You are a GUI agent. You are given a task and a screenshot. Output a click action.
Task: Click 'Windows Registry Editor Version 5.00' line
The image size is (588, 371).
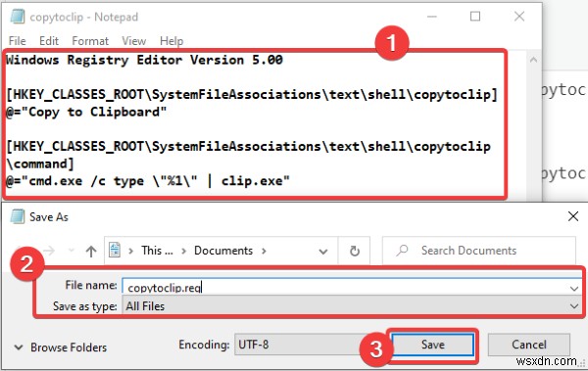pyautogui.click(x=144, y=60)
